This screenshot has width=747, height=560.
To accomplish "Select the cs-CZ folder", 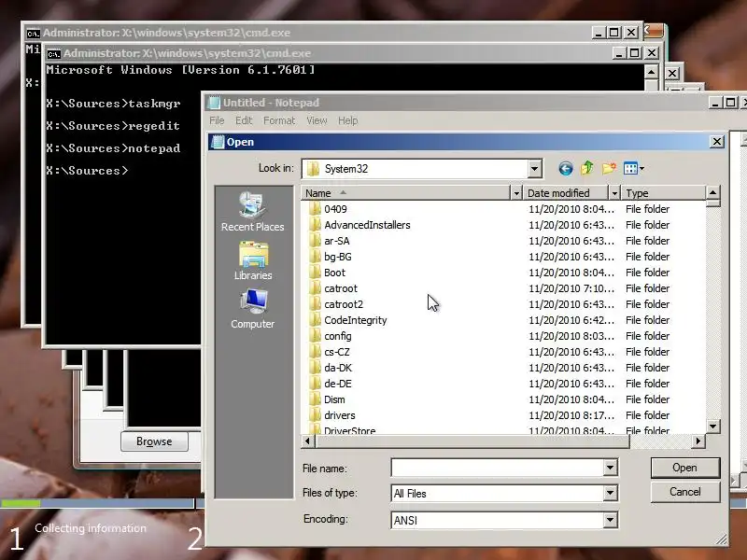I will (337, 352).
